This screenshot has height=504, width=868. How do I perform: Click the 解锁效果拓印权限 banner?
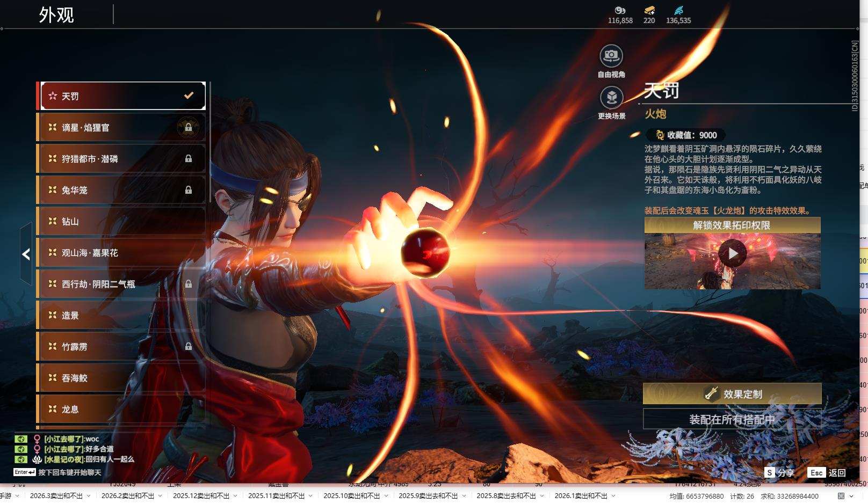point(732,225)
